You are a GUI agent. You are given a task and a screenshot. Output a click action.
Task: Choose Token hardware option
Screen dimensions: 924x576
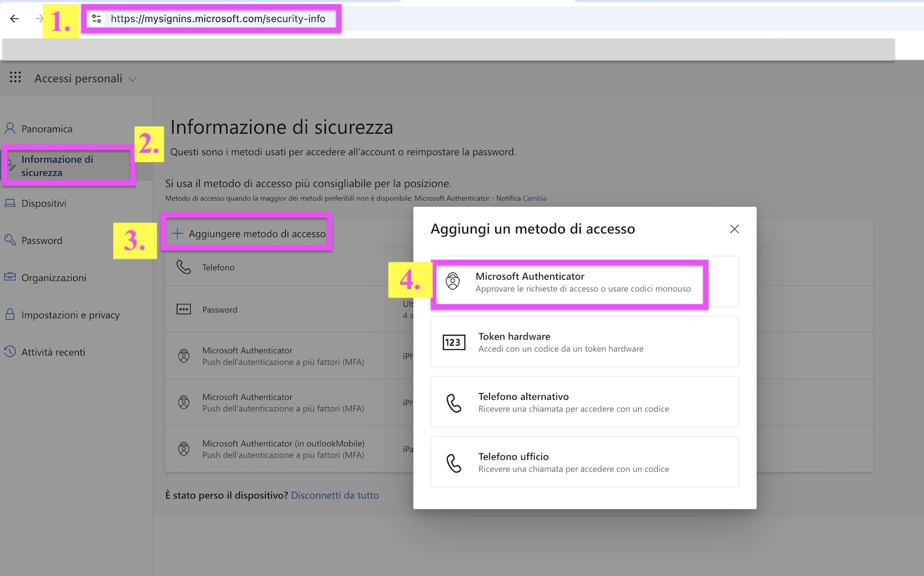[585, 342]
